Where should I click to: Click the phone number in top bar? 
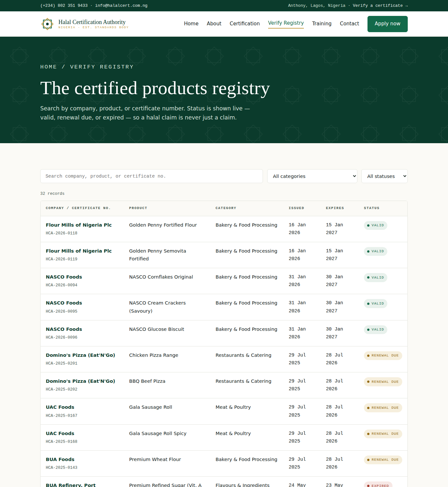64,6
